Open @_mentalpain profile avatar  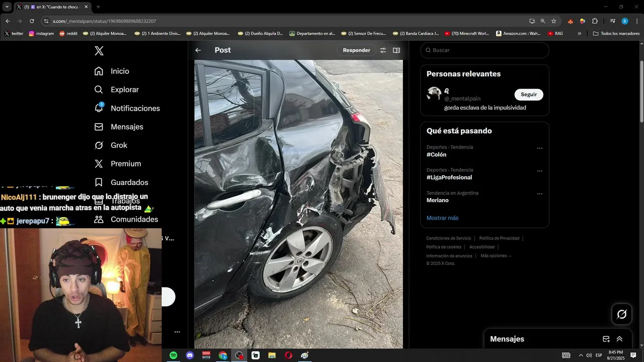[434, 94]
